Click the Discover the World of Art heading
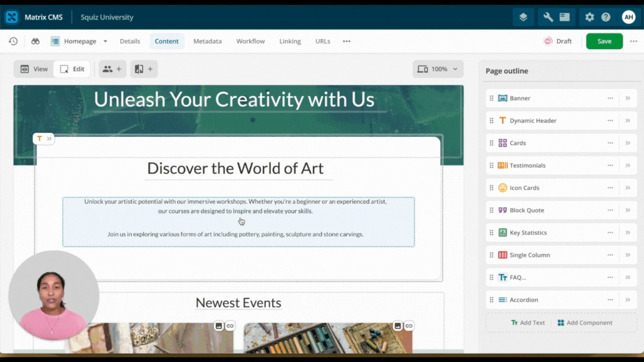 tap(235, 168)
